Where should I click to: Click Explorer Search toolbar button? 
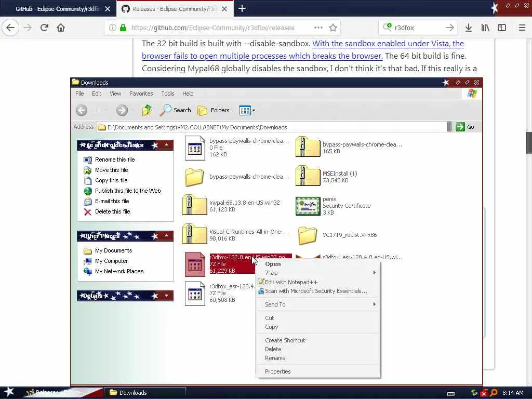pyautogui.click(x=175, y=110)
